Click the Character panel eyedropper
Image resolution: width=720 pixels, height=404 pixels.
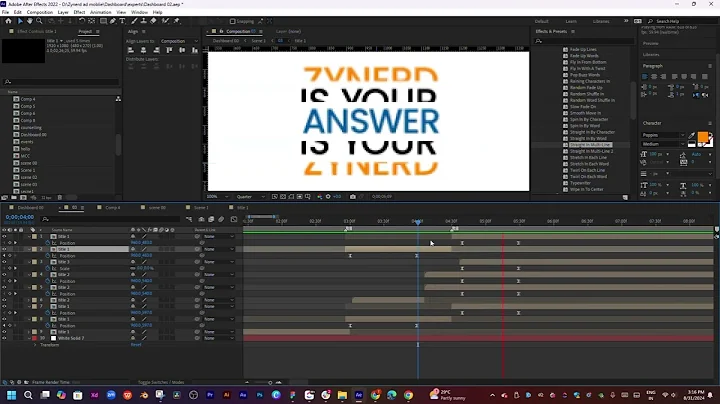coord(692,135)
